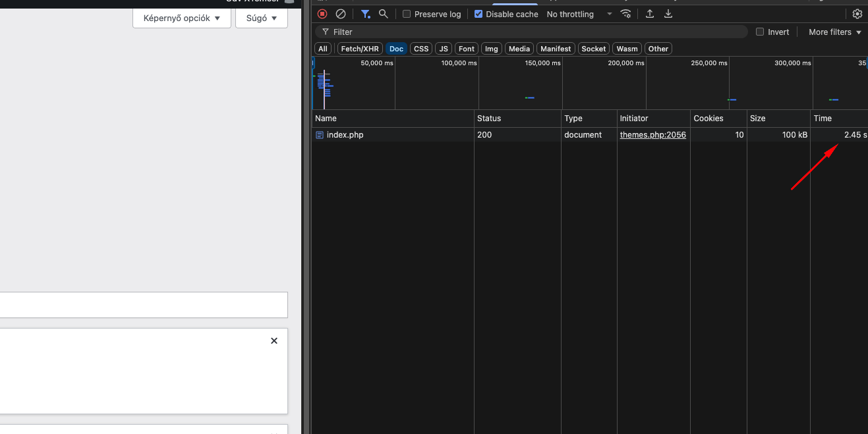Close the dashboard notice panel
The height and width of the screenshot is (434, 868).
274,340
